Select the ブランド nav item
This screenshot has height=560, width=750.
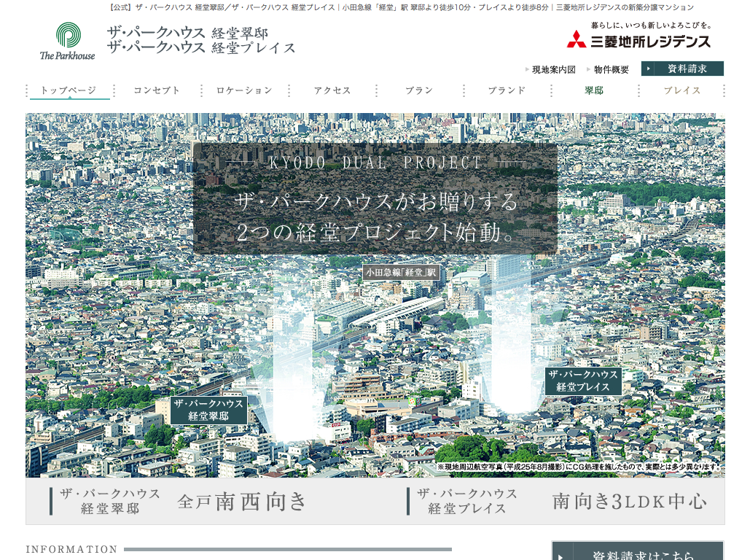507,90
